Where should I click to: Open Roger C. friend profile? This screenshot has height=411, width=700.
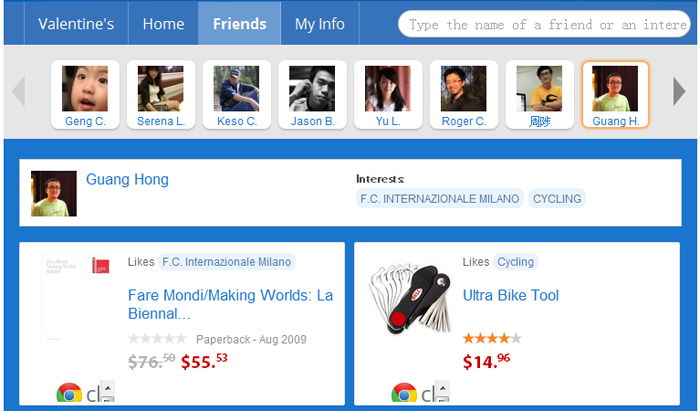pyautogui.click(x=463, y=95)
